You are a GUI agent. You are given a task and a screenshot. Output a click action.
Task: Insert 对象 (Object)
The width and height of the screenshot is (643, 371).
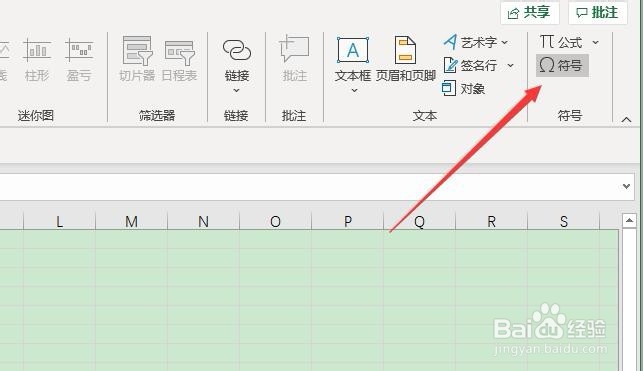[x=464, y=88]
